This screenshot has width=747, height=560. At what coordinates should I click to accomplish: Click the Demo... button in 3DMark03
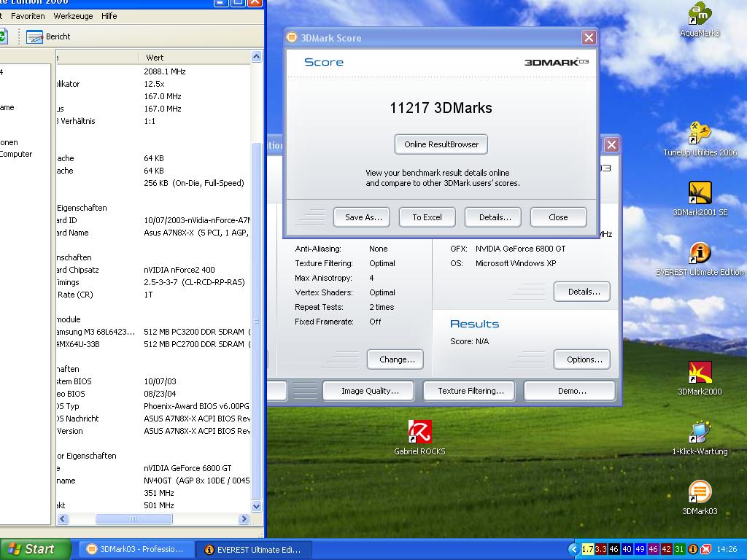[x=570, y=391]
